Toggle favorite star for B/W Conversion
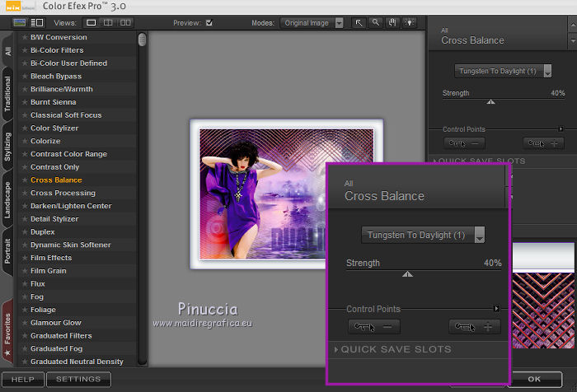The height and width of the screenshot is (392, 577). point(24,37)
